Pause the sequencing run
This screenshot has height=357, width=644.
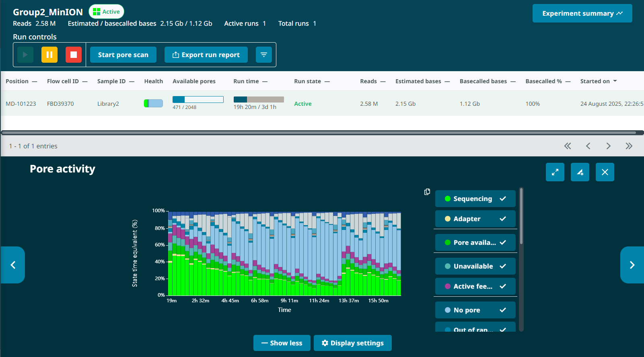(x=49, y=55)
